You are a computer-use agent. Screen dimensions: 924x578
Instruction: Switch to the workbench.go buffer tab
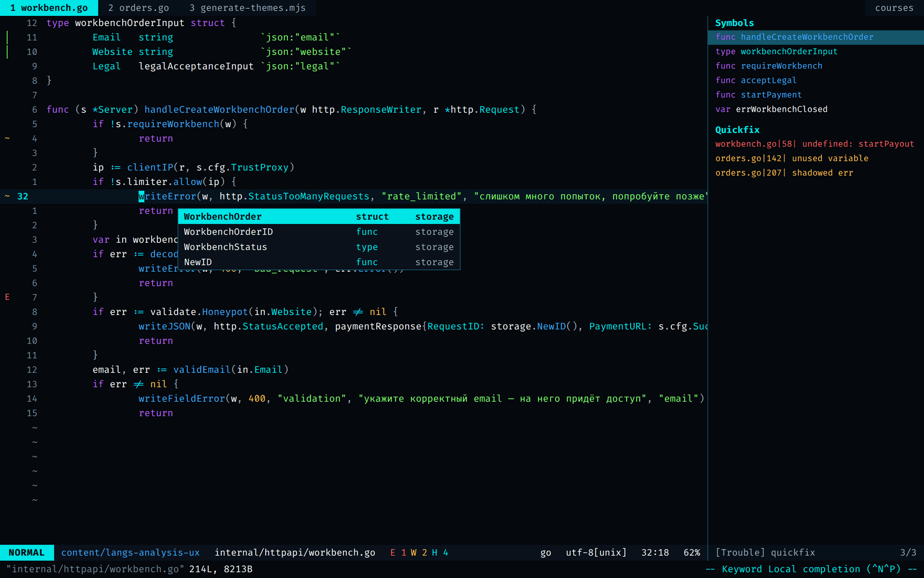49,8
